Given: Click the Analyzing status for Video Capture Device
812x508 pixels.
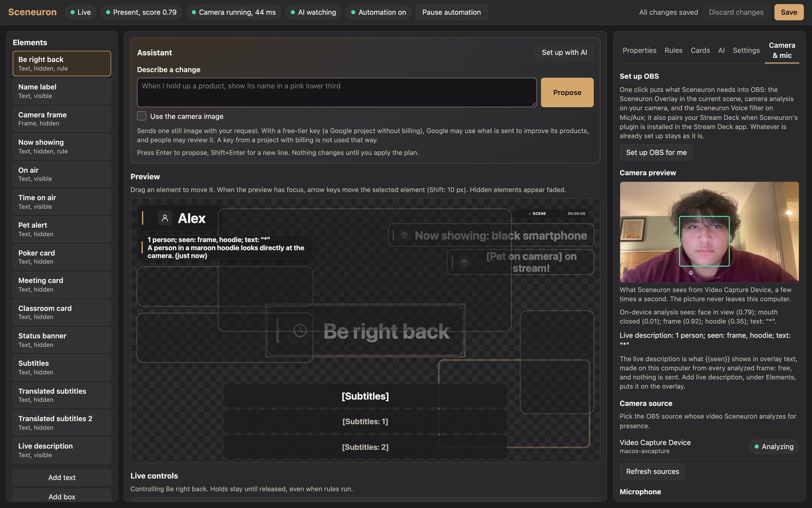Looking at the screenshot, I should pos(774,447).
